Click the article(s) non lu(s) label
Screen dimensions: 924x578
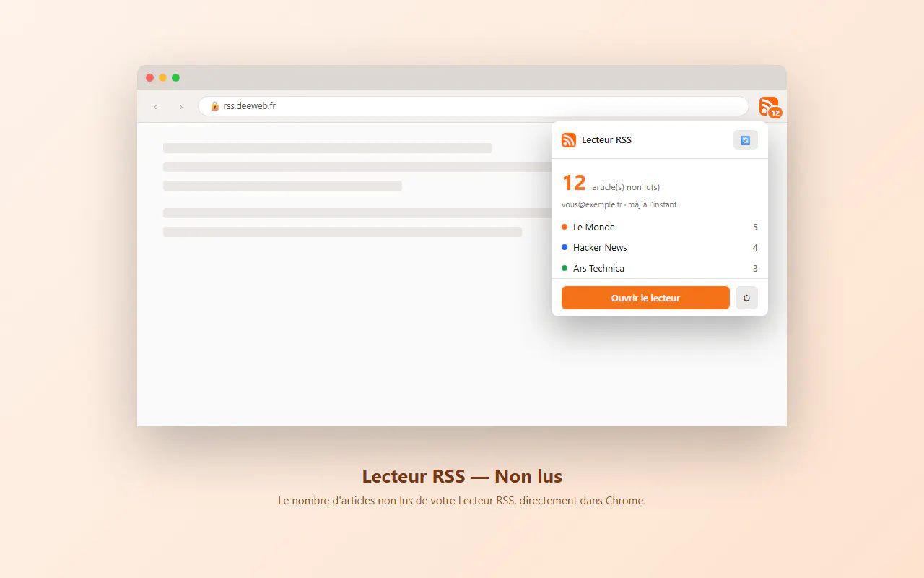point(626,187)
